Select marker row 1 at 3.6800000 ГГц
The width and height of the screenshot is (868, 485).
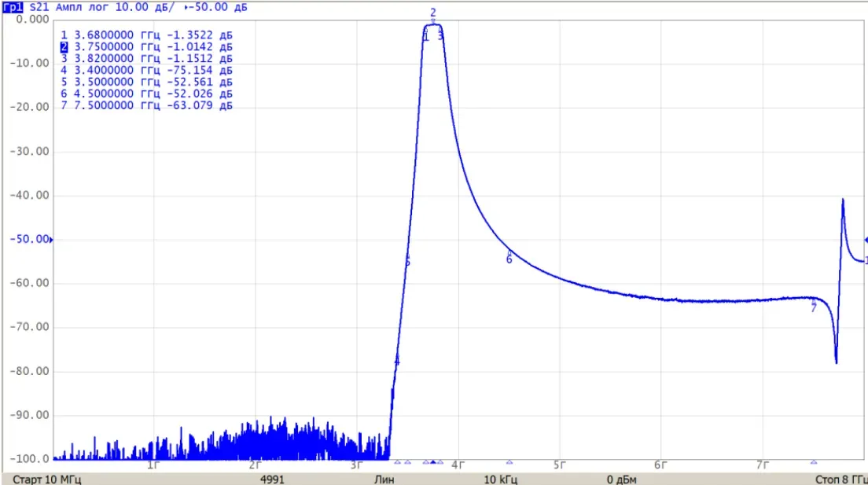click(147, 35)
